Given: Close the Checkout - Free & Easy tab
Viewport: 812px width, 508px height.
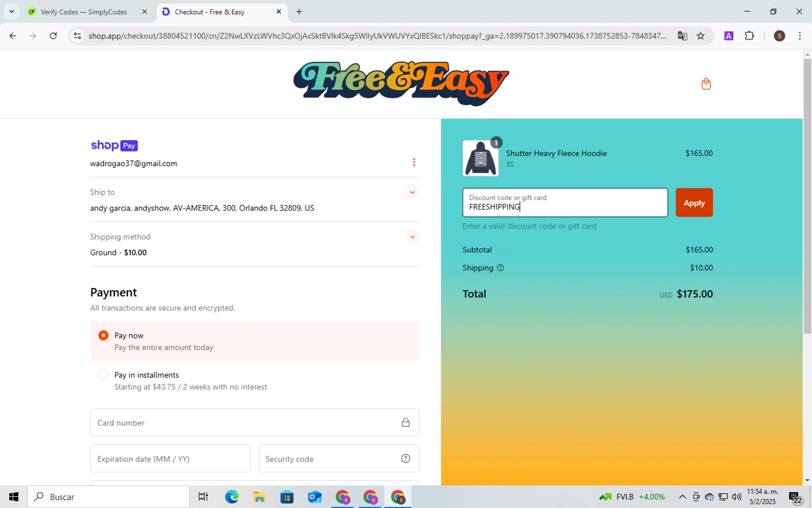Looking at the screenshot, I should [x=279, y=12].
